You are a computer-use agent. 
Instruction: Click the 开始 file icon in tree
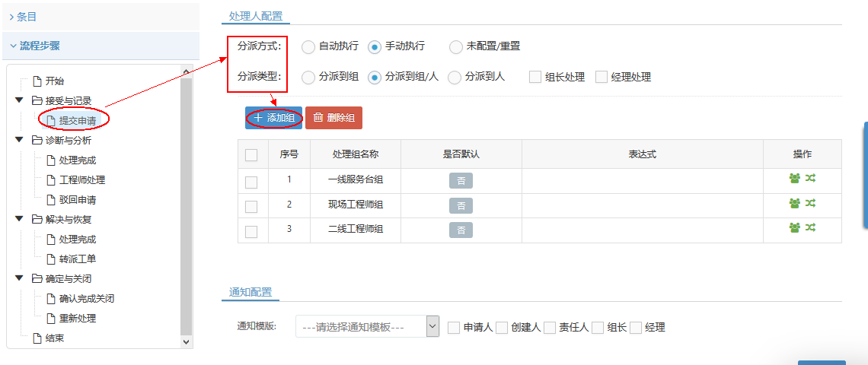point(37,81)
